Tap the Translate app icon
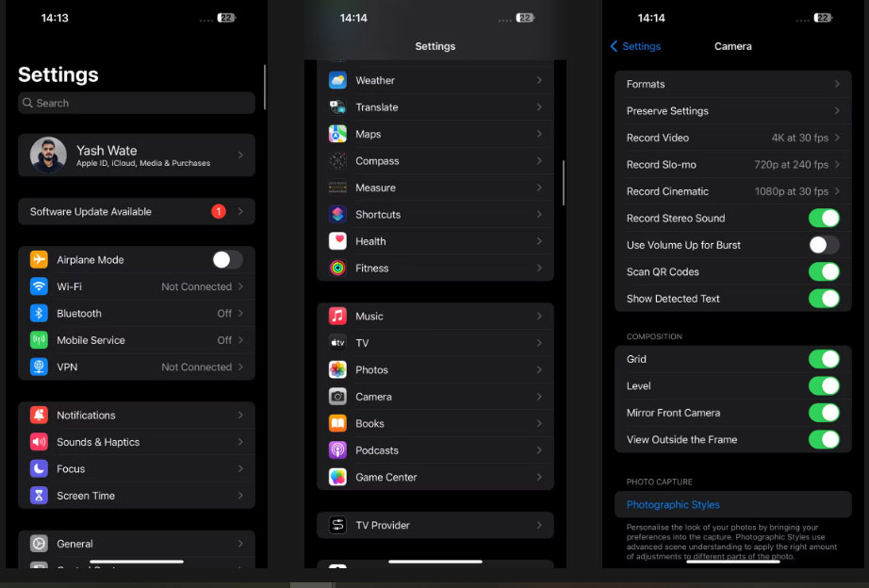The height and width of the screenshot is (588, 869). point(337,107)
